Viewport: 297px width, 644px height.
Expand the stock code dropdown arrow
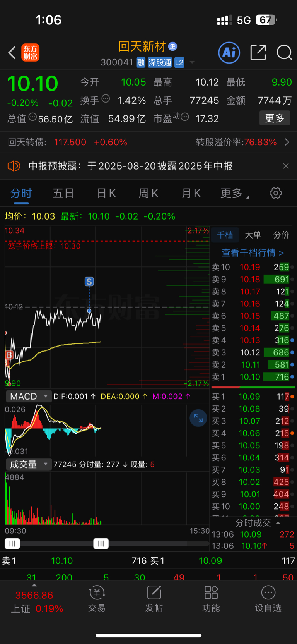(192, 62)
